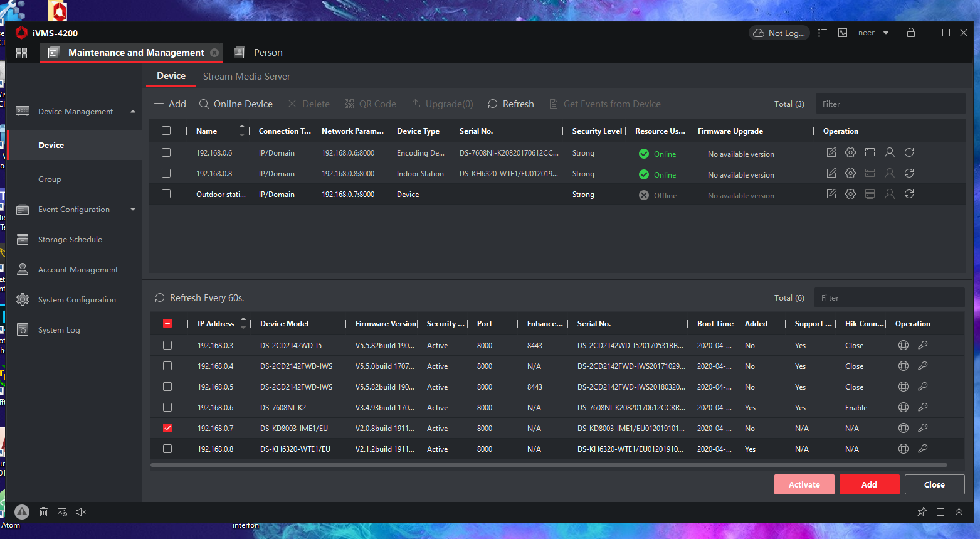This screenshot has width=980, height=539.
Task: Open device 192.168.0.3 in browser via globe icon
Action: coord(903,344)
